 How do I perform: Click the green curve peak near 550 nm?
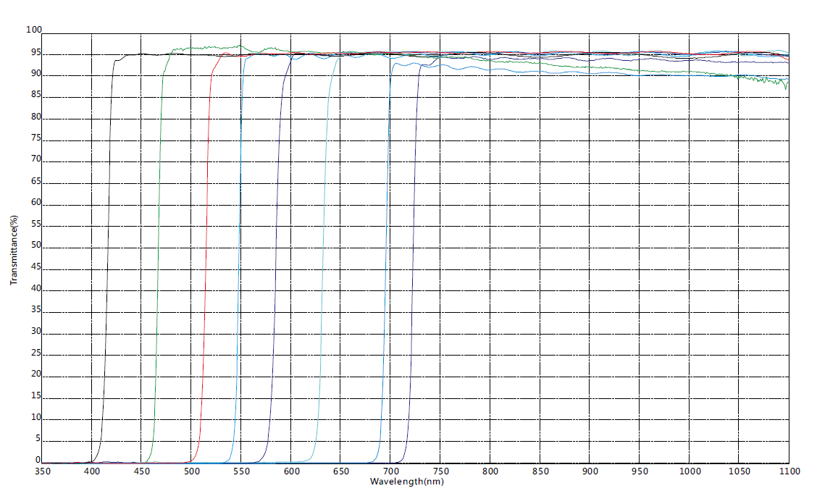(x=240, y=46)
